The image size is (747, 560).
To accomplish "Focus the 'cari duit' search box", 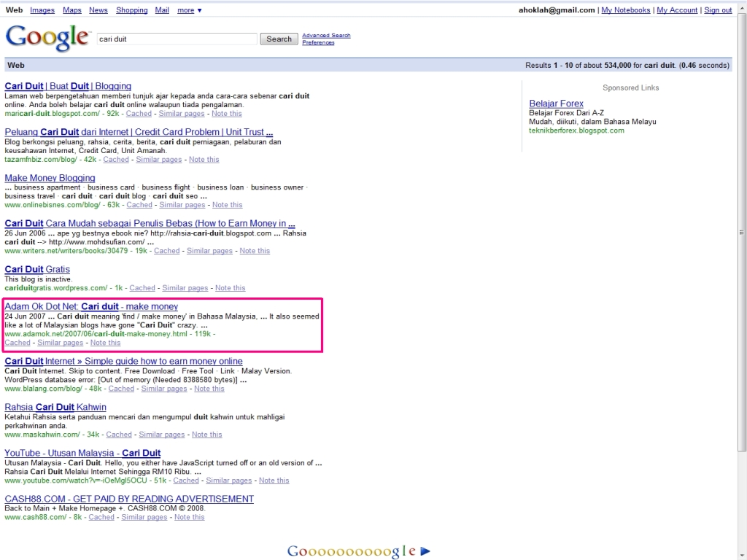I will pyautogui.click(x=177, y=39).
